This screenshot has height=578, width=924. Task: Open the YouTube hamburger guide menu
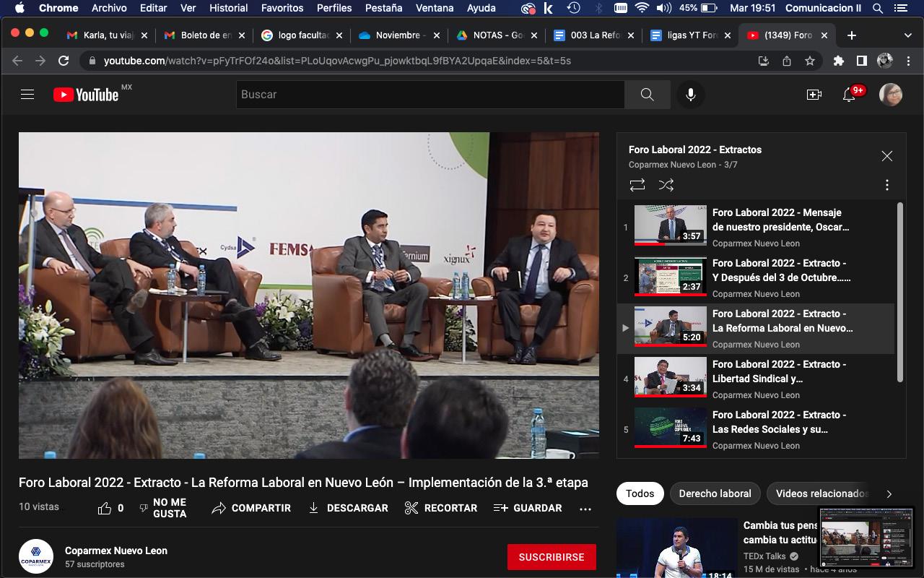click(27, 95)
